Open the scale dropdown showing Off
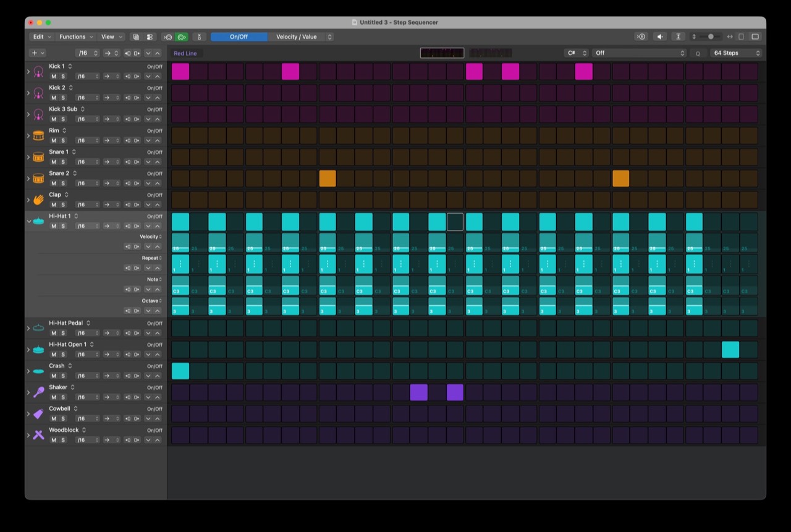 pyautogui.click(x=639, y=53)
